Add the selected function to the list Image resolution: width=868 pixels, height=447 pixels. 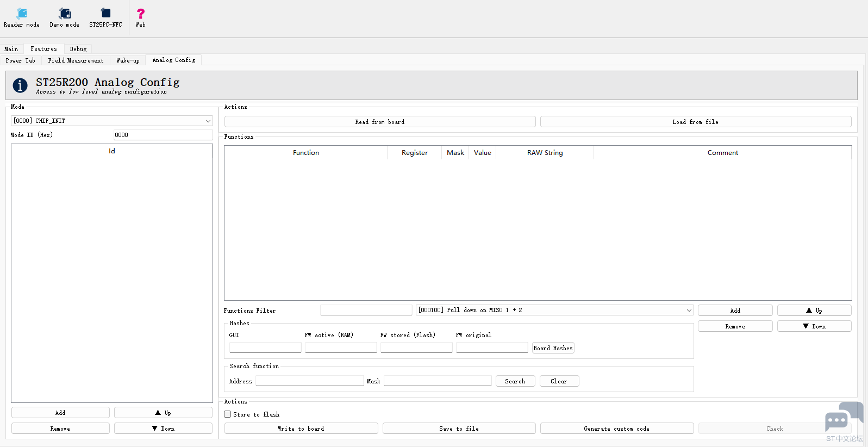(x=735, y=311)
